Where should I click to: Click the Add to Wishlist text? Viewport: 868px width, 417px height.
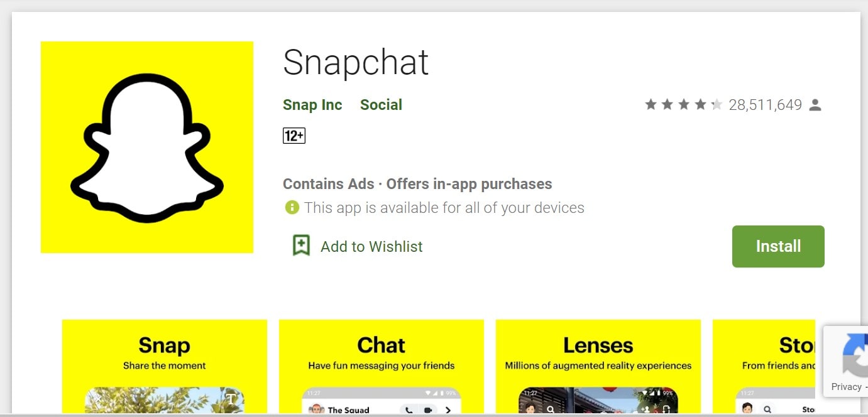(x=371, y=247)
